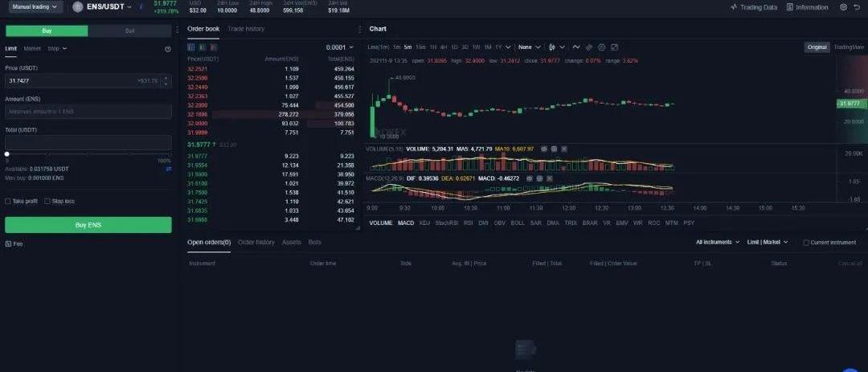The width and height of the screenshot is (868, 372).
Task: Click the 31.9554 bid price row
Action: tap(271, 166)
